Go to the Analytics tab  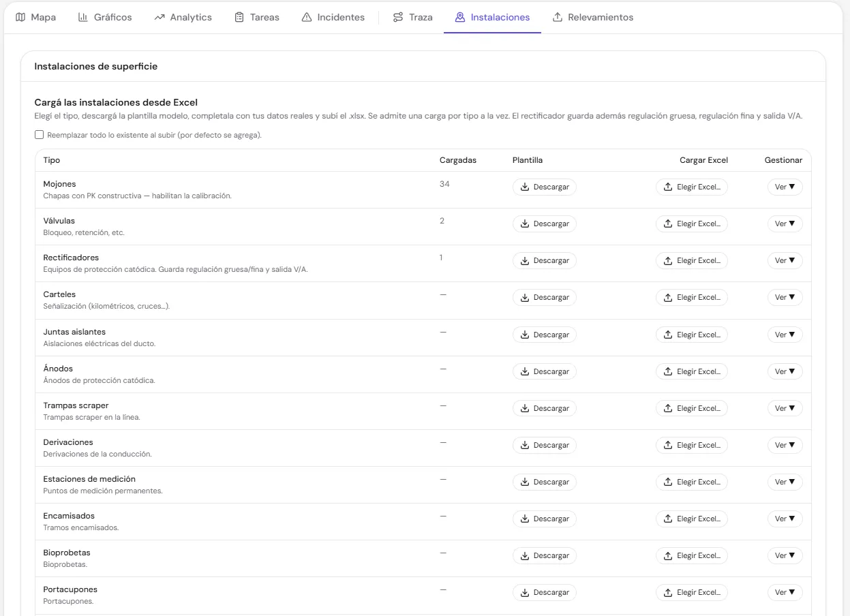tap(183, 17)
